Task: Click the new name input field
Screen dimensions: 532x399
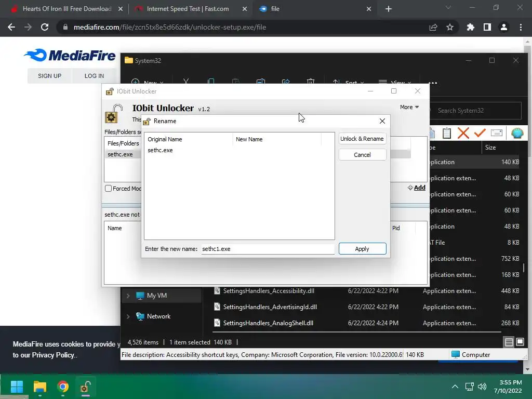Action: click(x=268, y=249)
